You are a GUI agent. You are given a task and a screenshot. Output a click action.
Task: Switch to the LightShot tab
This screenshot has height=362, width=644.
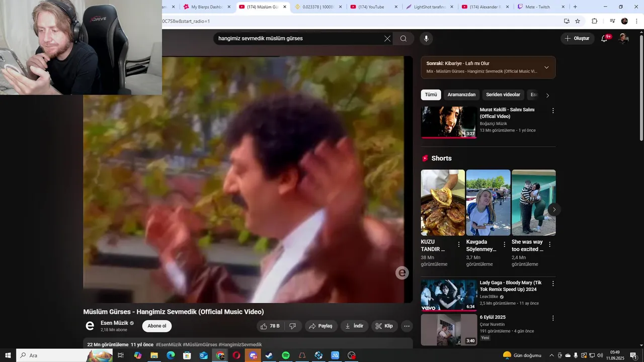pyautogui.click(x=429, y=7)
